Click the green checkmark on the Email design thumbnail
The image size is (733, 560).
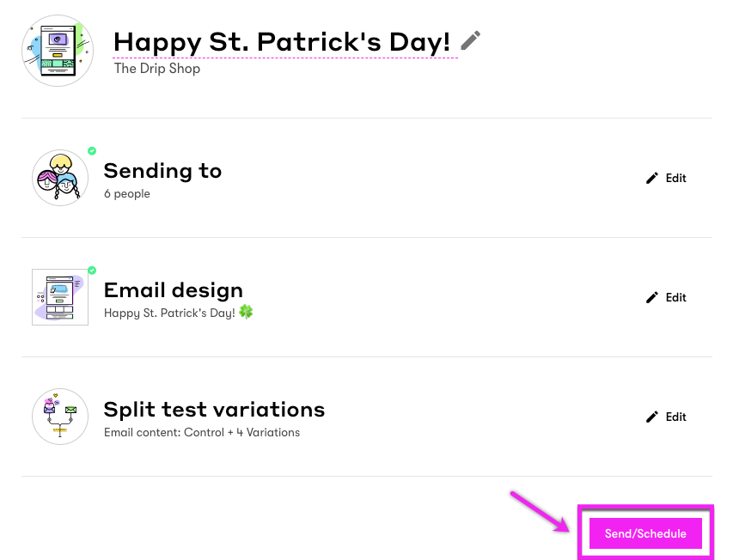[92, 270]
